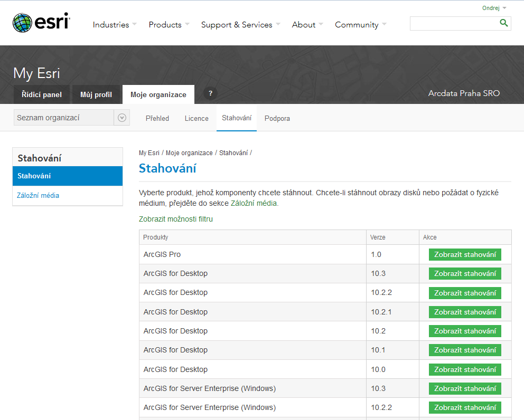Open Záložní média in the left sidebar
This screenshot has width=524, height=420.
pyautogui.click(x=38, y=195)
